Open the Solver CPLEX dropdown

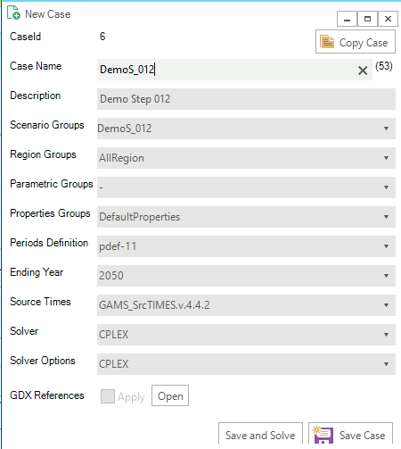point(246,334)
